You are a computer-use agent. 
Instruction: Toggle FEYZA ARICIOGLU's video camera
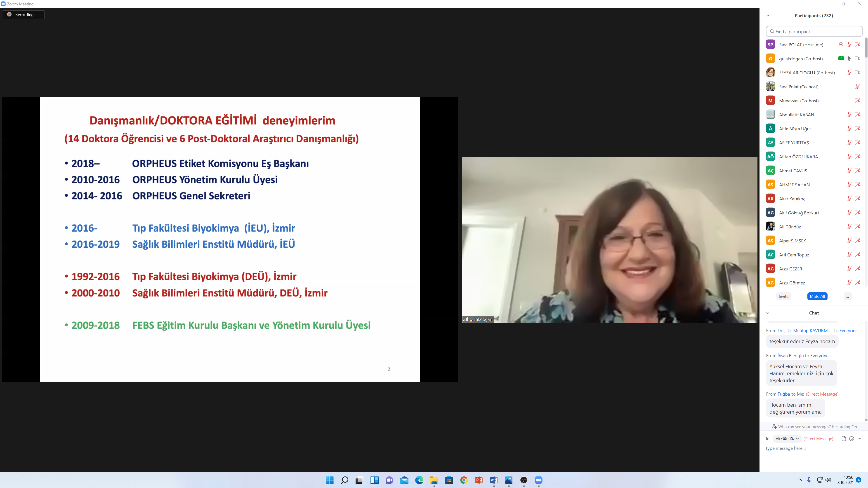click(857, 72)
